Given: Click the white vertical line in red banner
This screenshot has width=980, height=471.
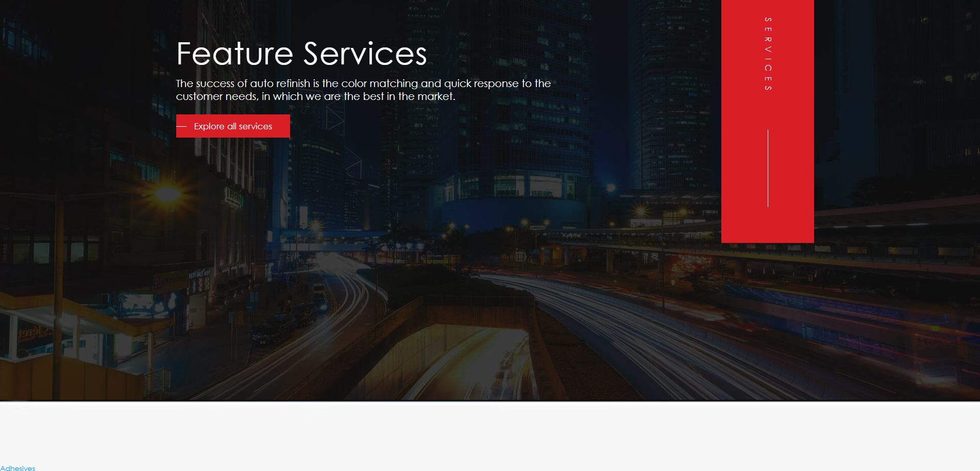Looking at the screenshot, I should pos(768,168).
